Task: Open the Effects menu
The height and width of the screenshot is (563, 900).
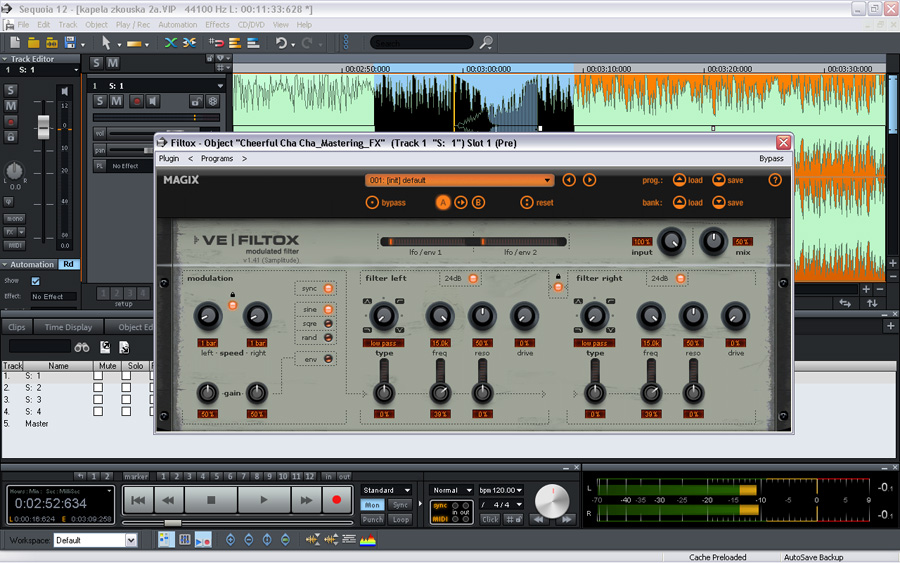Action: (217, 24)
